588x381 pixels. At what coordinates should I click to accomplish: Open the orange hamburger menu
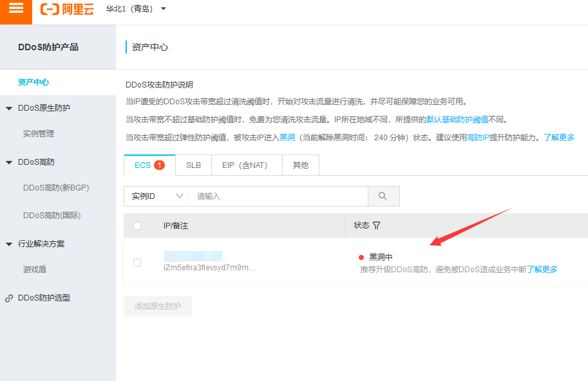pyautogui.click(x=15, y=10)
